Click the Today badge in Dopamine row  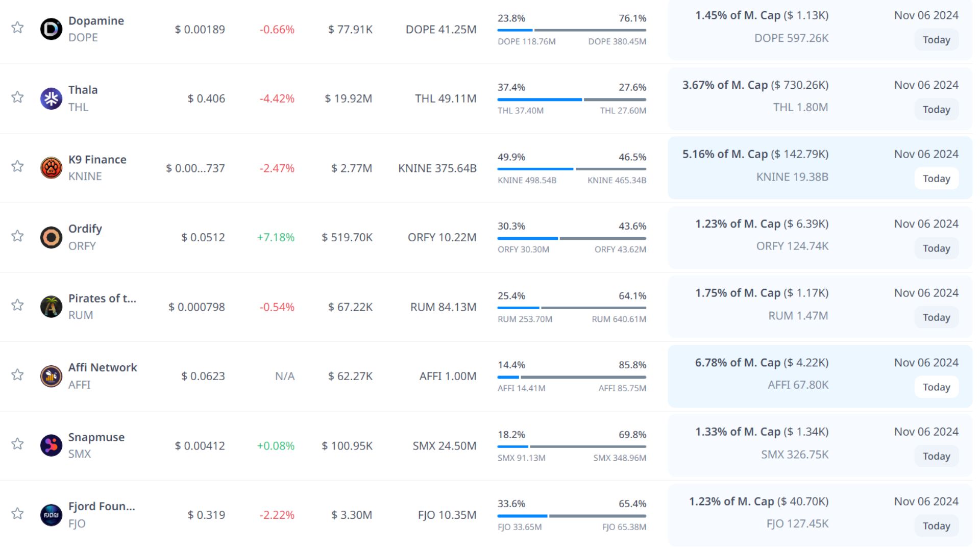tap(936, 40)
